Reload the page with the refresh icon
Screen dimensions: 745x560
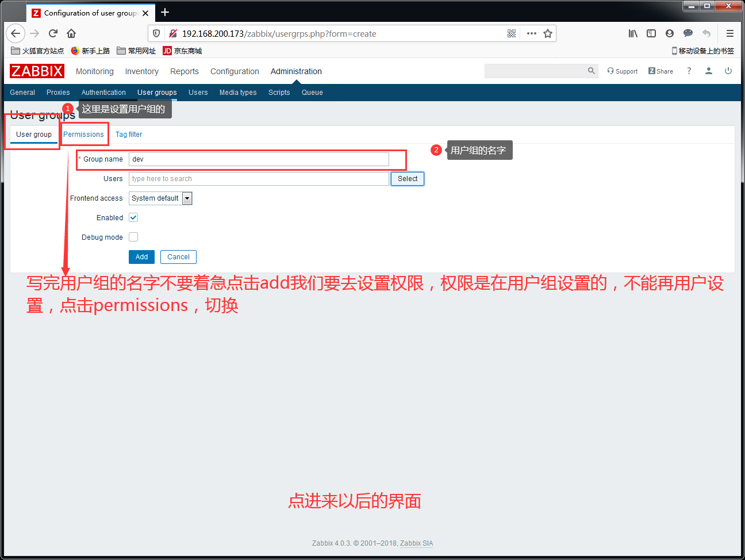(53, 33)
